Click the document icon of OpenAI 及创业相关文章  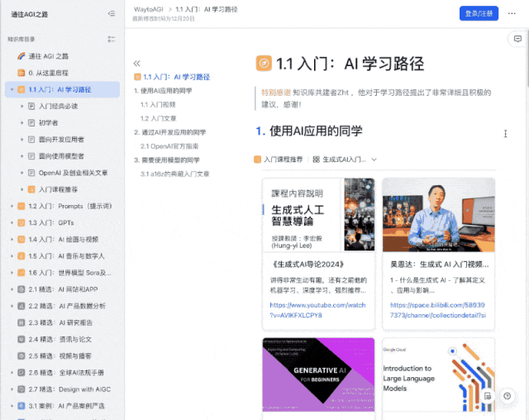click(x=31, y=173)
